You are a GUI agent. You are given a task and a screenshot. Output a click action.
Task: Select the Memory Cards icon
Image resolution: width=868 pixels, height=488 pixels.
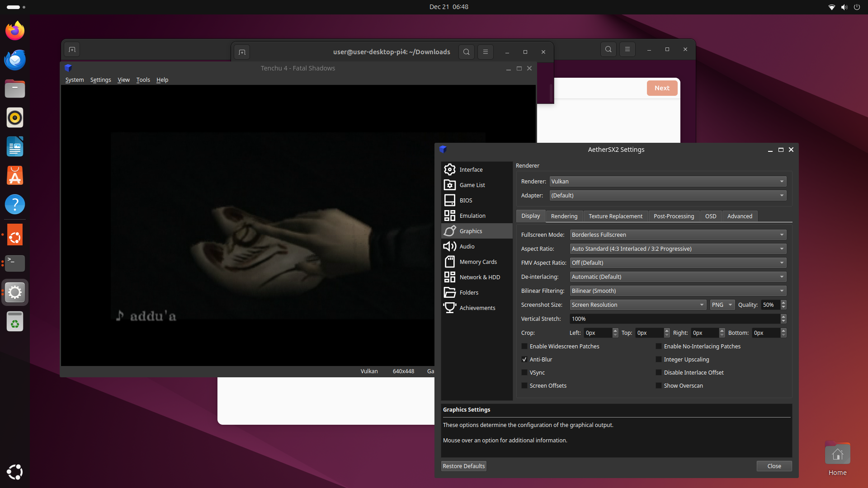449,262
